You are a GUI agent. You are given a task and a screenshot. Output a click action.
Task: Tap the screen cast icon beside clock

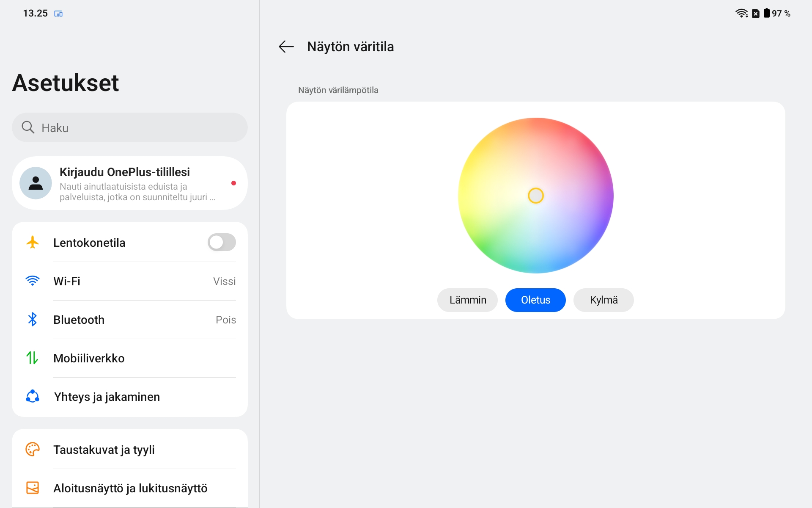point(58,14)
